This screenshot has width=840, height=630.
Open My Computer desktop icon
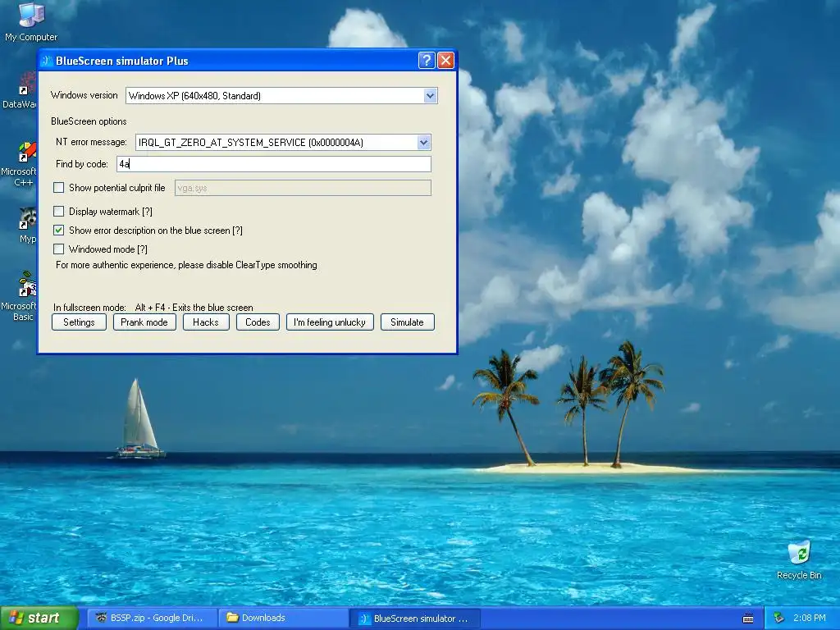31,21
